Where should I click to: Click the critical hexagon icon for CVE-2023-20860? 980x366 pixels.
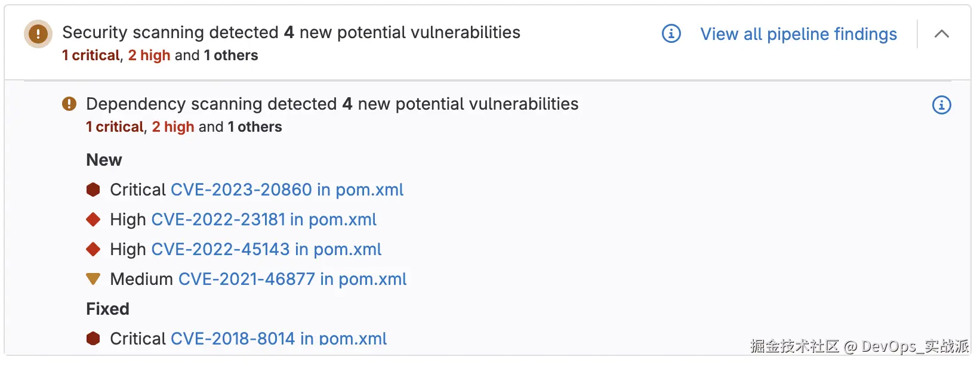(x=93, y=190)
